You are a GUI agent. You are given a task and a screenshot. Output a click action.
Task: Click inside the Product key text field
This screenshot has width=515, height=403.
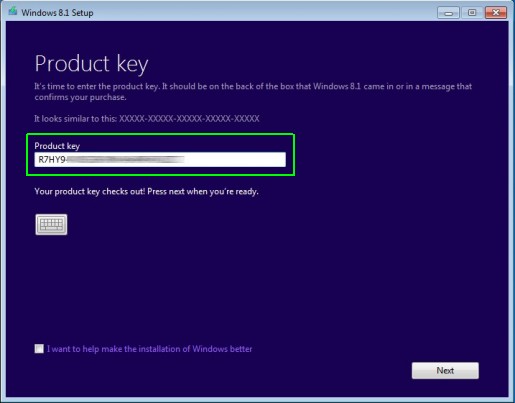tap(160, 160)
